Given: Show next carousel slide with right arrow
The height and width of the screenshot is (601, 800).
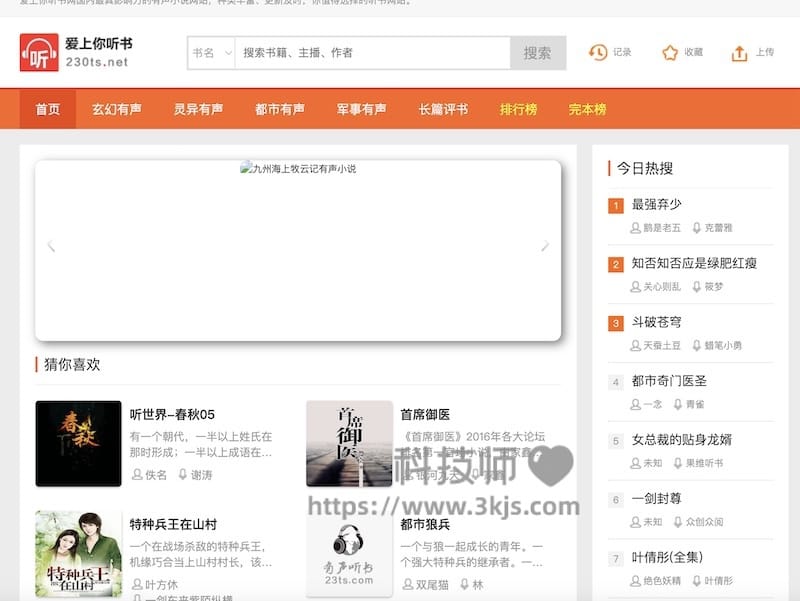Looking at the screenshot, I should (545, 246).
